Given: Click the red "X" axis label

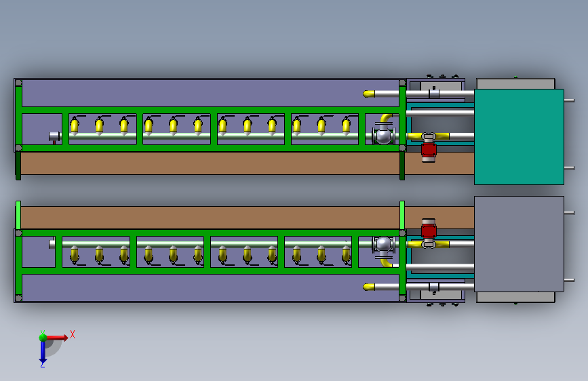Looking at the screenshot, I should coord(73,334).
